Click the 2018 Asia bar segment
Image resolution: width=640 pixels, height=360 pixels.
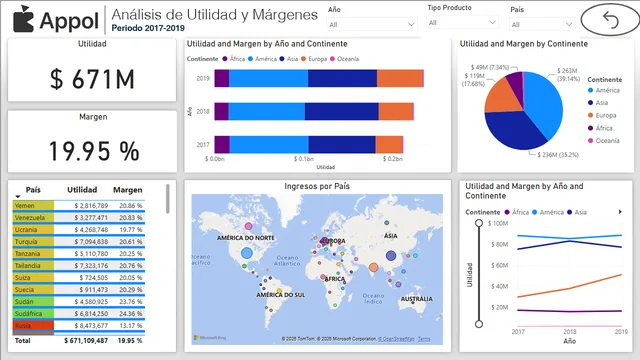tap(341, 111)
